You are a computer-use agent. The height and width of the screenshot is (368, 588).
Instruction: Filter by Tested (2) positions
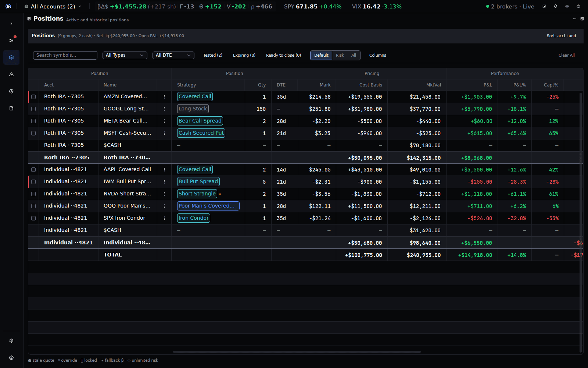click(x=213, y=55)
